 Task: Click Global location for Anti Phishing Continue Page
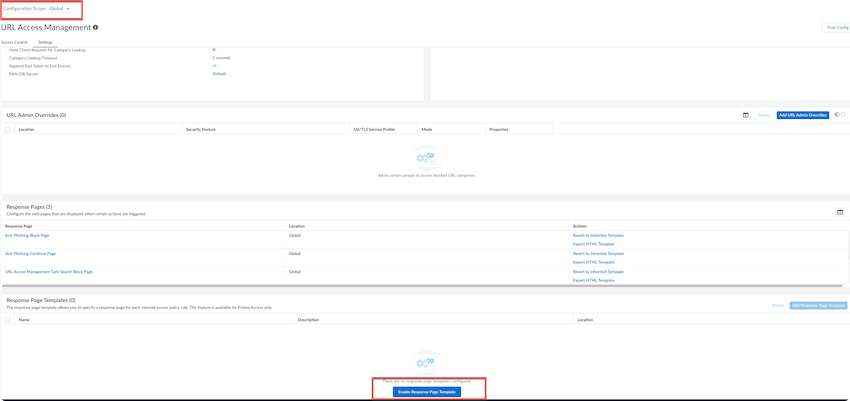coord(294,254)
